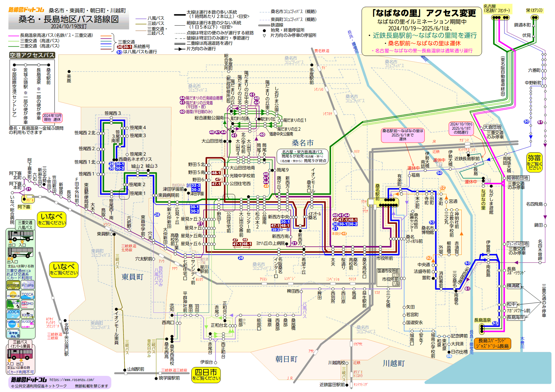Click the 筒尾9 stop label
This screenshot has width=555, height=392.
[282, 170]
